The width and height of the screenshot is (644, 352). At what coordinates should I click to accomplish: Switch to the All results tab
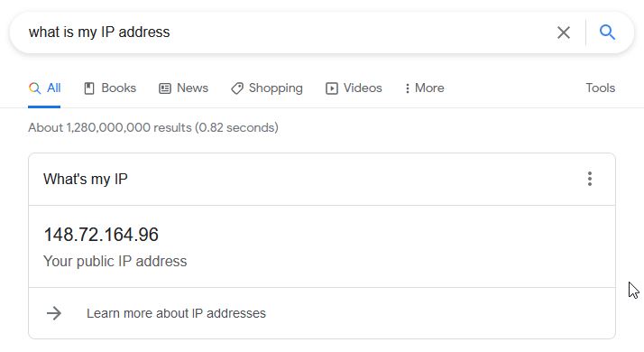pyautogui.click(x=44, y=88)
